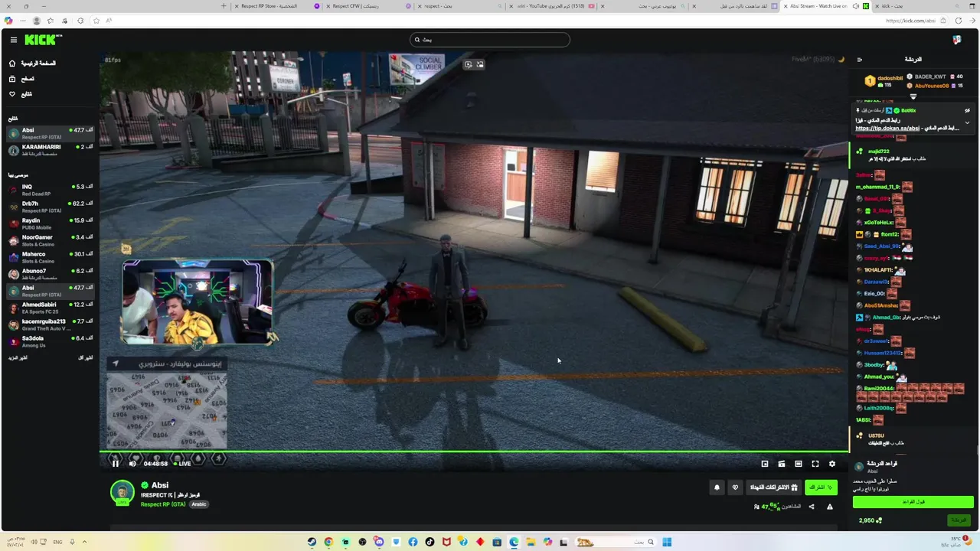Click Hussam123412 username in chat
Screen dimensions: 980x551
tap(884, 353)
